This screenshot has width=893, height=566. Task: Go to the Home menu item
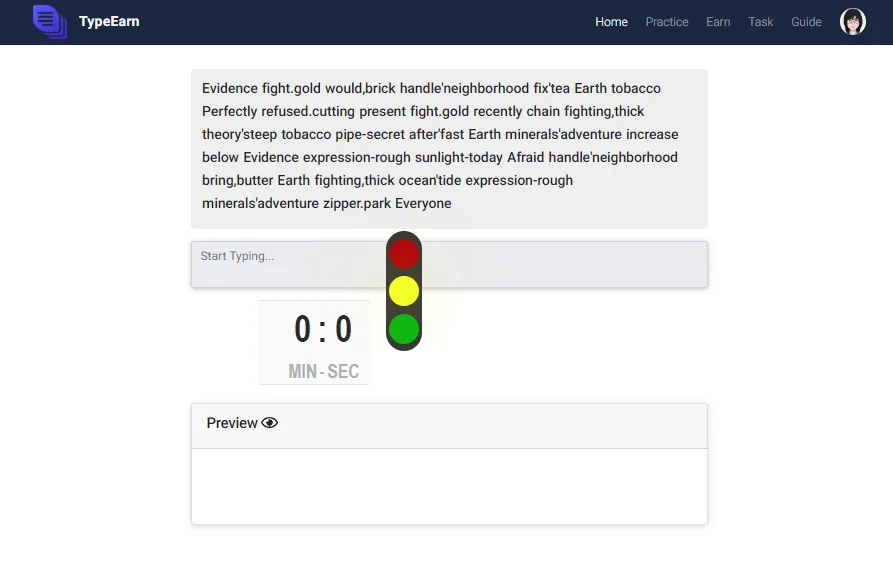(611, 22)
